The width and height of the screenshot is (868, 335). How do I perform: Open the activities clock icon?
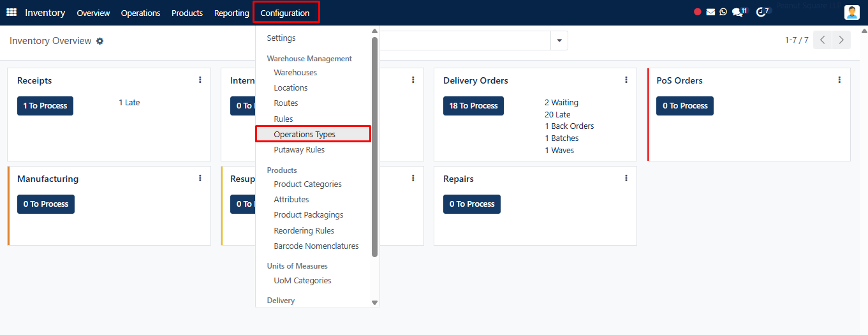point(763,12)
